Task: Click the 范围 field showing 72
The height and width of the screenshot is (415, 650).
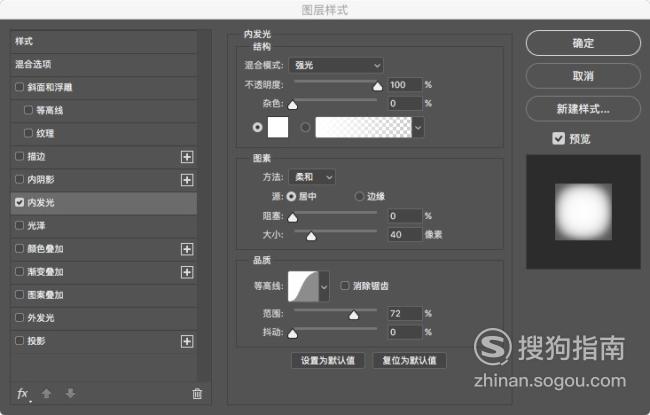Action: pos(405,313)
